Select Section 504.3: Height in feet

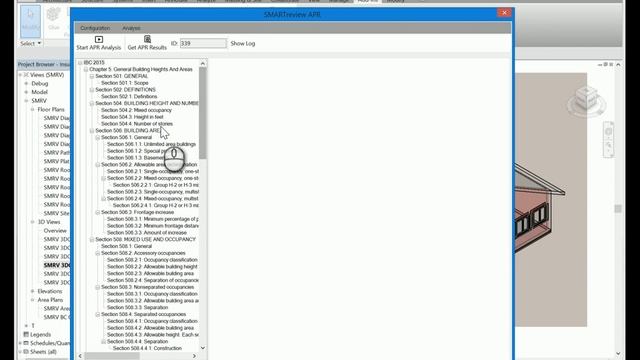point(132,117)
